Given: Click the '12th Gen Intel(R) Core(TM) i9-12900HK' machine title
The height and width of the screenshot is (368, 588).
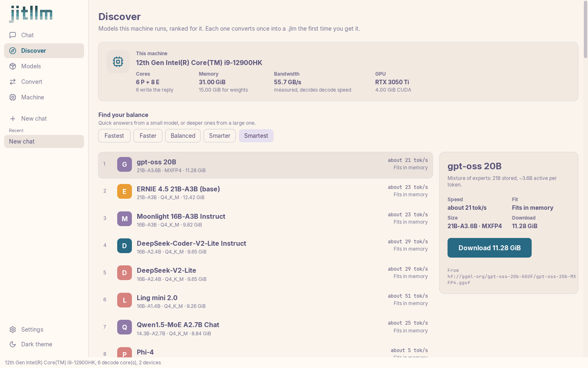Looking at the screenshot, I should click(x=199, y=63).
